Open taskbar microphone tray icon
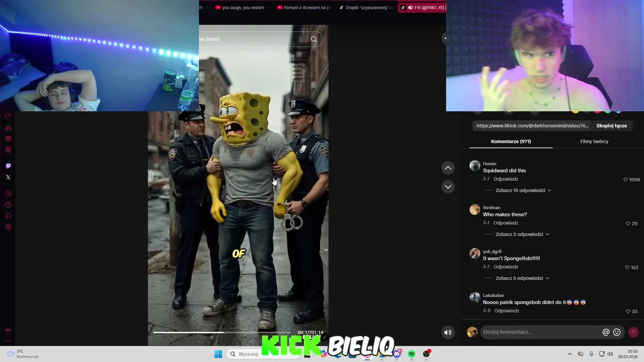The height and width of the screenshot is (362, 644). pos(591,354)
